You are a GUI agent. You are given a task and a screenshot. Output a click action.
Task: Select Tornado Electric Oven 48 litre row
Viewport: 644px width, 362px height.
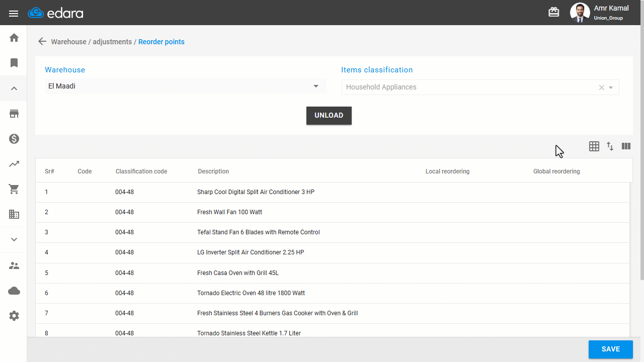[333, 293]
